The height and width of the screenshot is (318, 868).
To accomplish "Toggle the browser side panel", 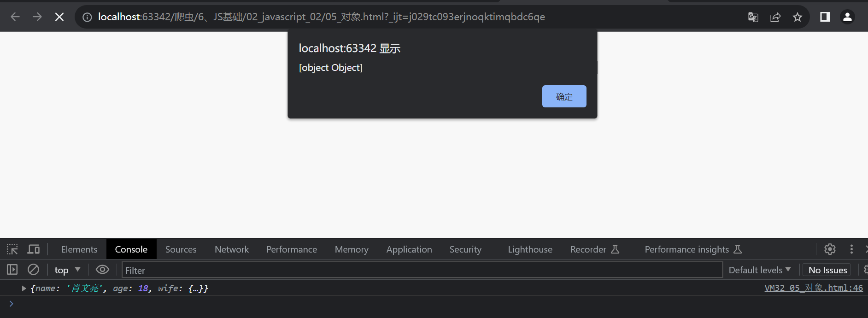I will [825, 17].
